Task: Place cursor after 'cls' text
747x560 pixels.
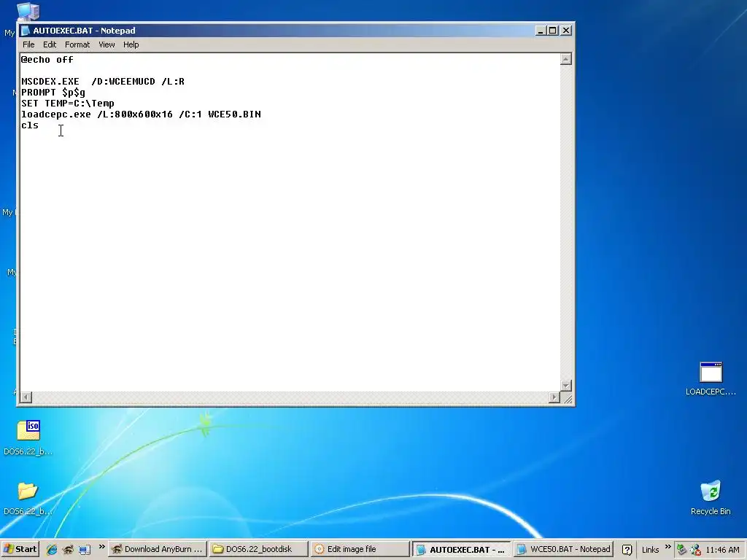Action: pos(39,125)
